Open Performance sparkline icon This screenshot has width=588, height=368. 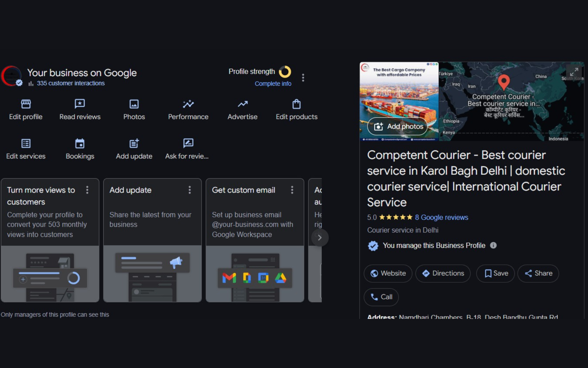pos(188,104)
